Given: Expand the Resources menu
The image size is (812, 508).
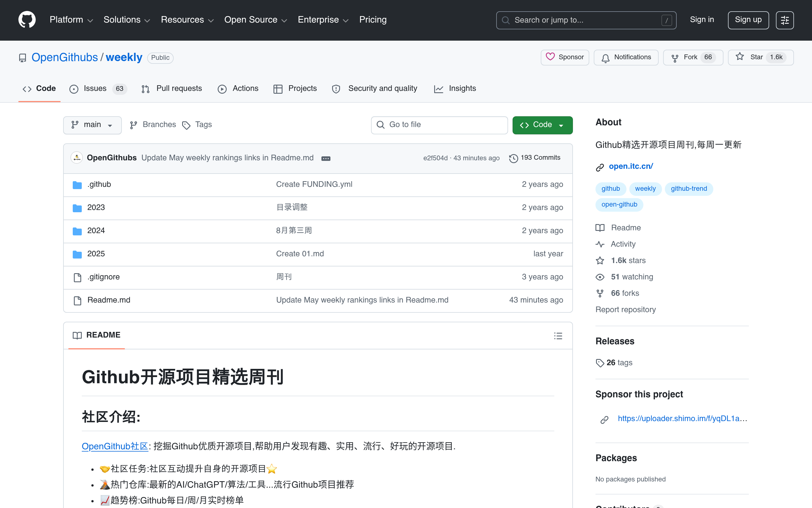Looking at the screenshot, I should 187,20.
